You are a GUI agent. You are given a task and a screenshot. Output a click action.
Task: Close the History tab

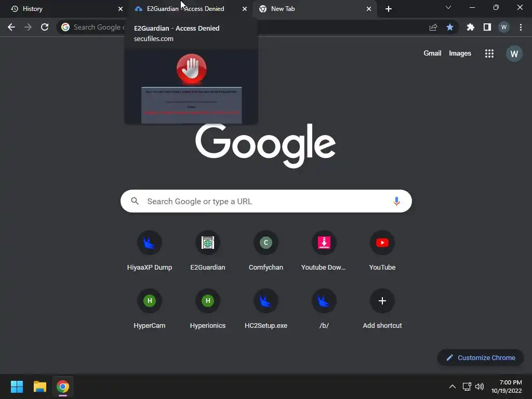pos(121,9)
